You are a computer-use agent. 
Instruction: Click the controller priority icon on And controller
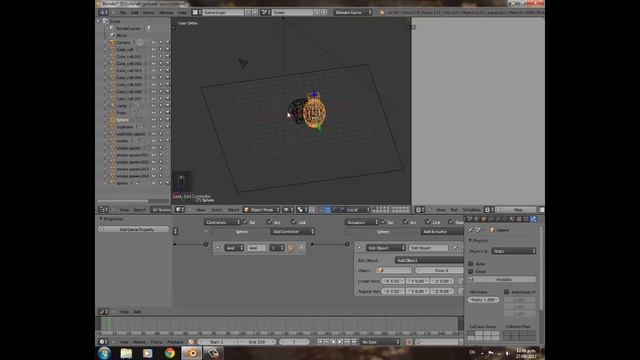pos(291,248)
